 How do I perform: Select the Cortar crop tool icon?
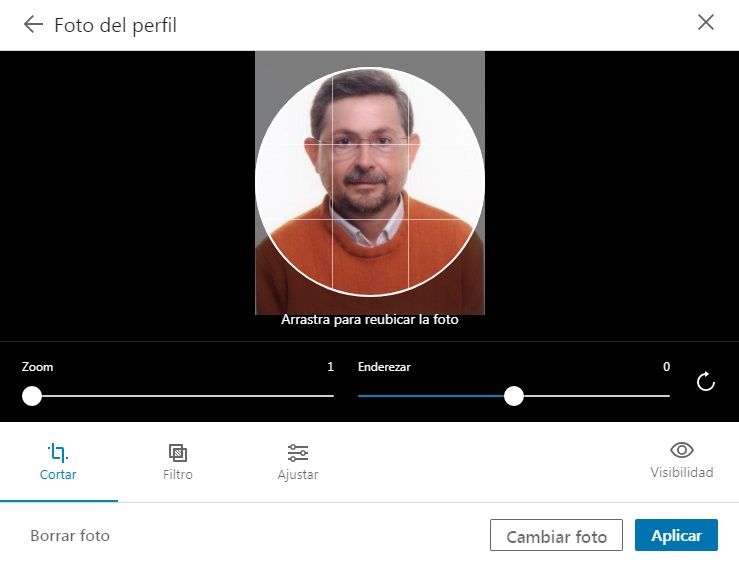[x=58, y=452]
